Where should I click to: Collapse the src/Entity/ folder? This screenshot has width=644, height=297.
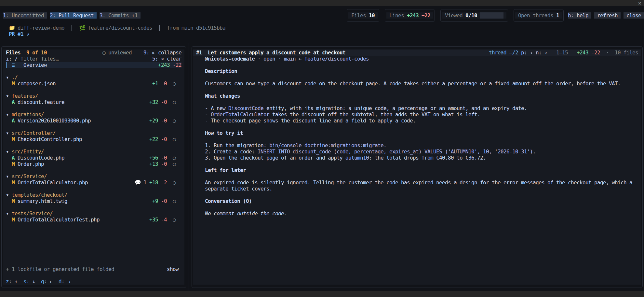pyautogui.click(x=7, y=152)
